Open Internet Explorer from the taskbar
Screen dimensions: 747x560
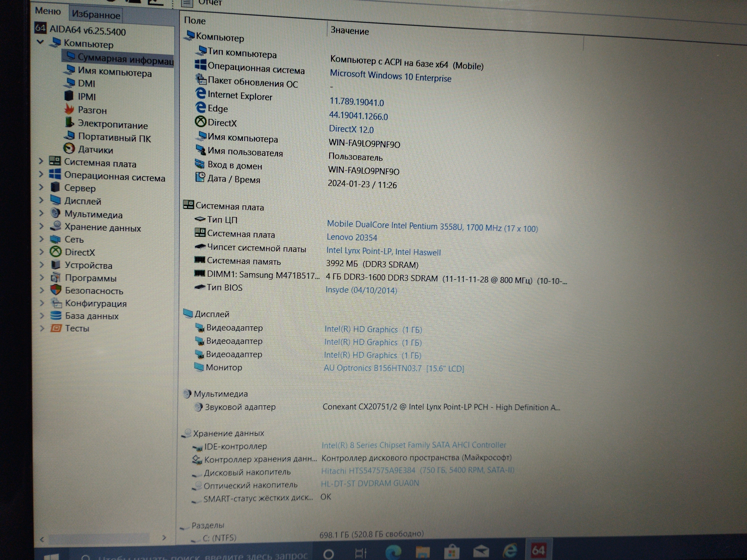point(510,550)
